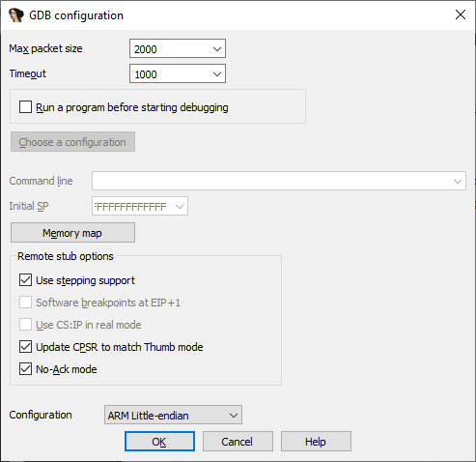Open the ARM Little-endian configuration dropdown

pos(173,415)
